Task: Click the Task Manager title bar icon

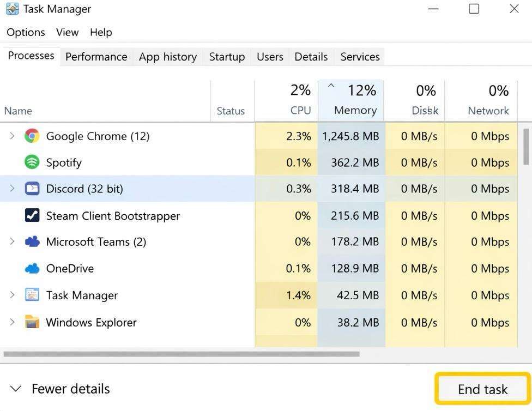Action: (x=11, y=9)
